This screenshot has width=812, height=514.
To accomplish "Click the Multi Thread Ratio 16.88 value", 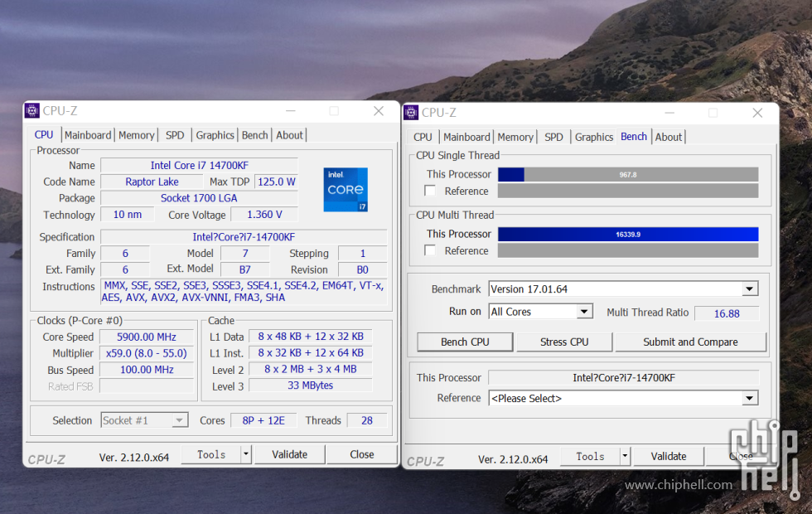I will 727,313.
